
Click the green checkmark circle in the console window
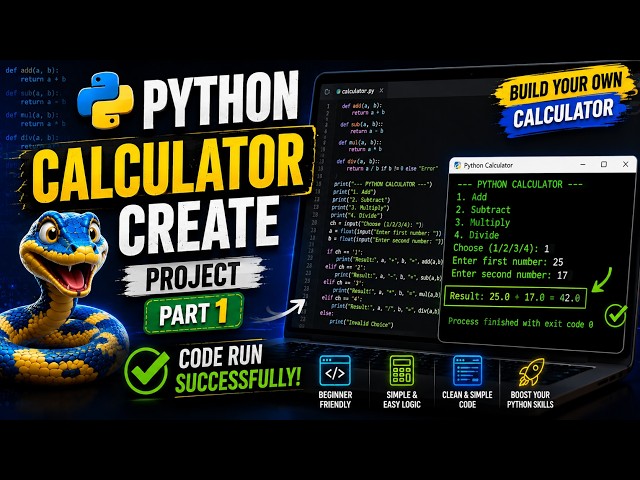616,315
